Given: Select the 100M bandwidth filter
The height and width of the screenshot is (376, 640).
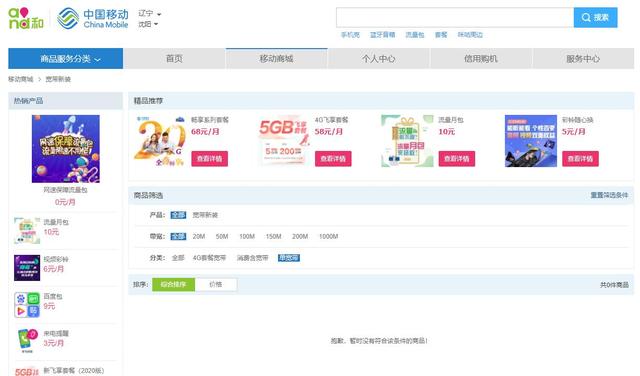Looking at the screenshot, I should 247,236.
